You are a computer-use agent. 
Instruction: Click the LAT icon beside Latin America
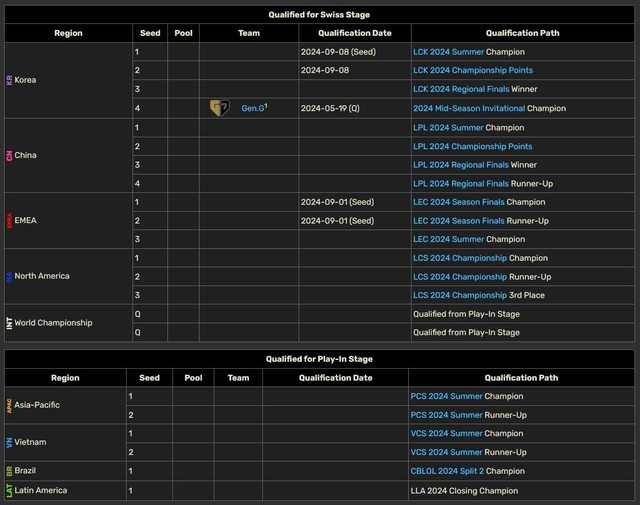10,491
